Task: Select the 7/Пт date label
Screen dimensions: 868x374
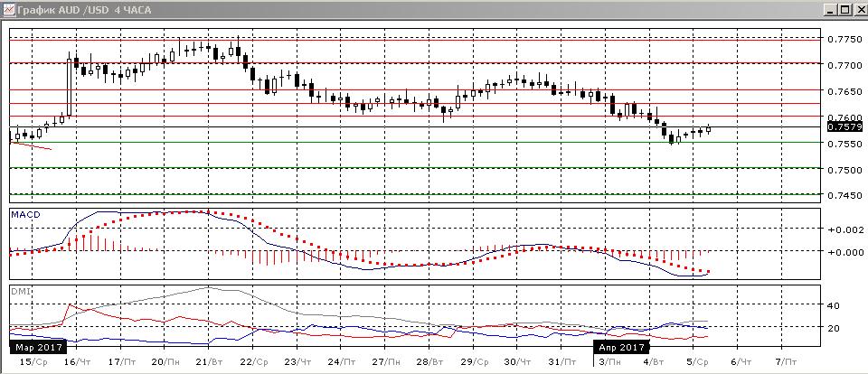Action: 786,362
